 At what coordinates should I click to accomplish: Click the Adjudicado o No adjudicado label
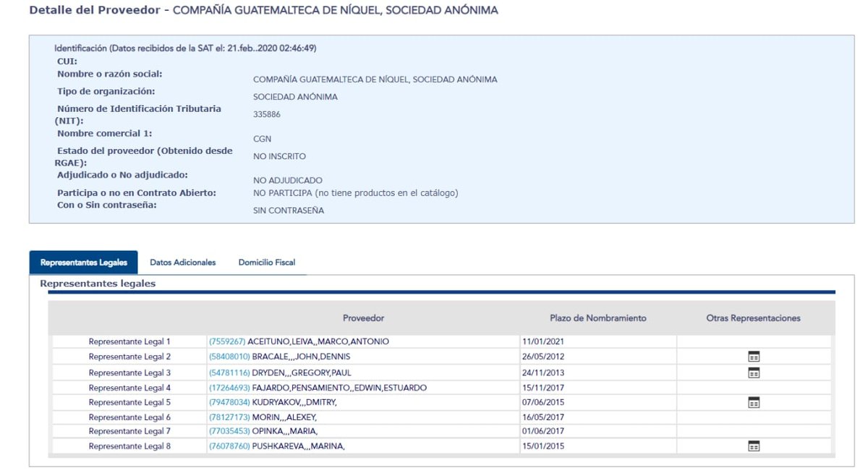pyautogui.click(x=123, y=175)
